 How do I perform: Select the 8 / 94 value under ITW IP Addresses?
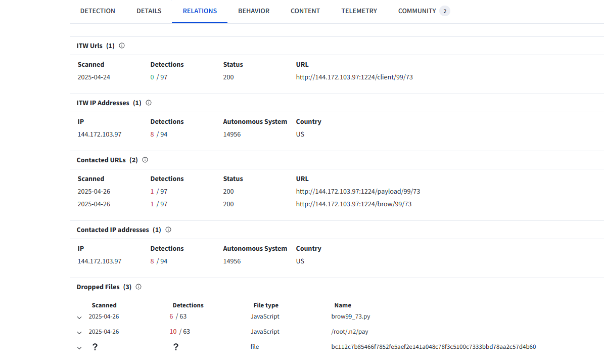click(159, 134)
